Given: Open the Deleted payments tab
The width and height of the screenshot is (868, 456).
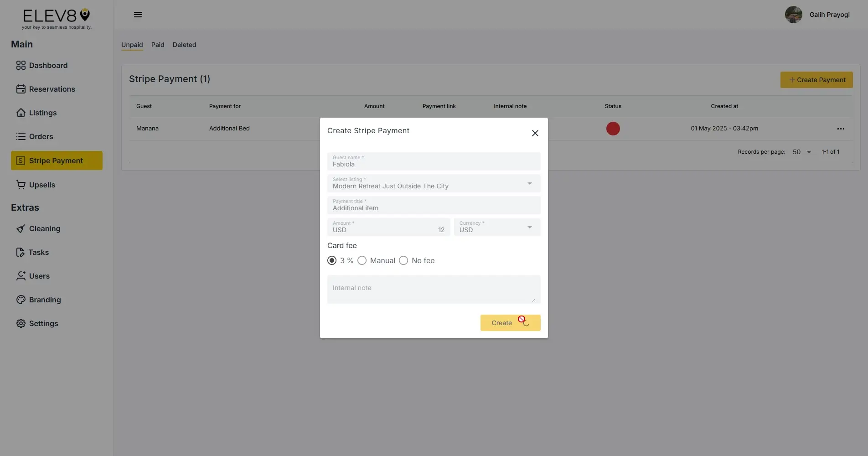Looking at the screenshot, I should coord(184,45).
